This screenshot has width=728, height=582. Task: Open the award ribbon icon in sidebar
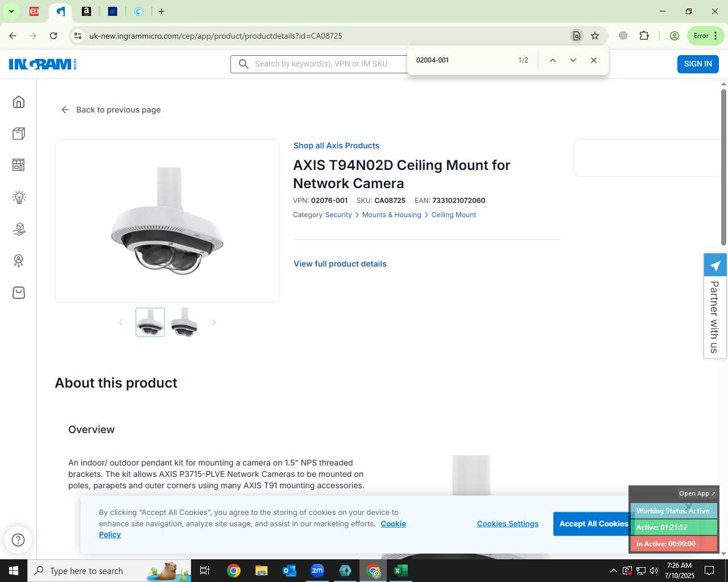point(19,261)
